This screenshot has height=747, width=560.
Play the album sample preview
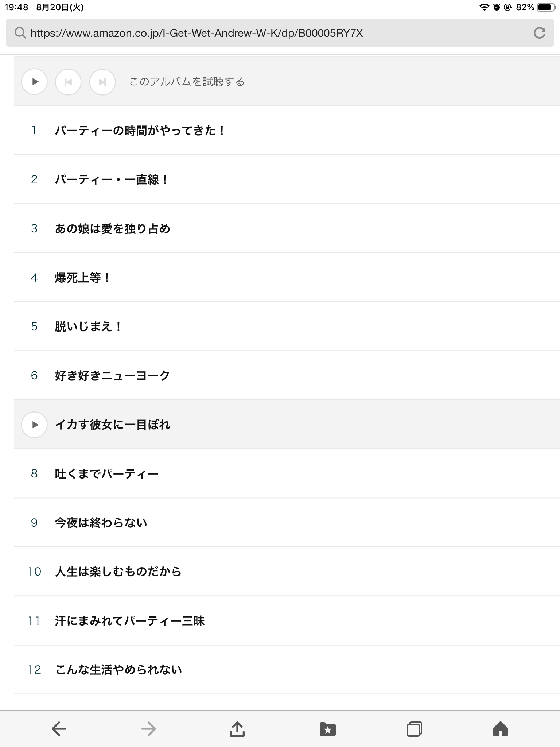(x=34, y=82)
